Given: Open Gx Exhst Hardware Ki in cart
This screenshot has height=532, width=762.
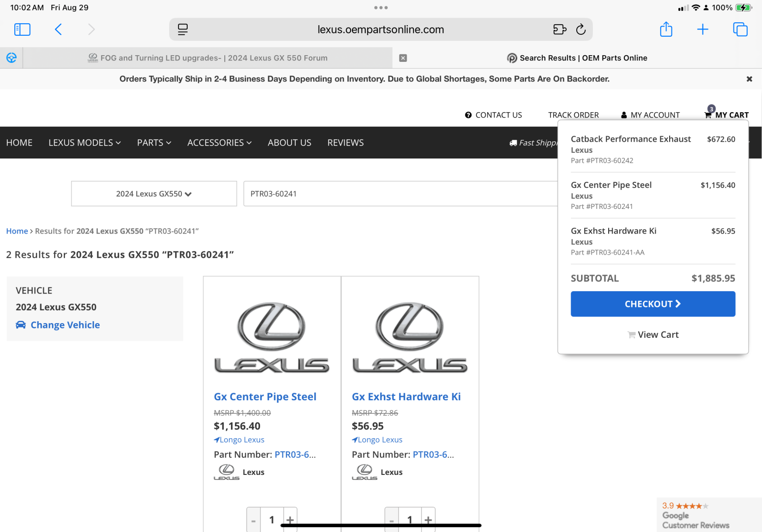Looking at the screenshot, I should click(613, 231).
